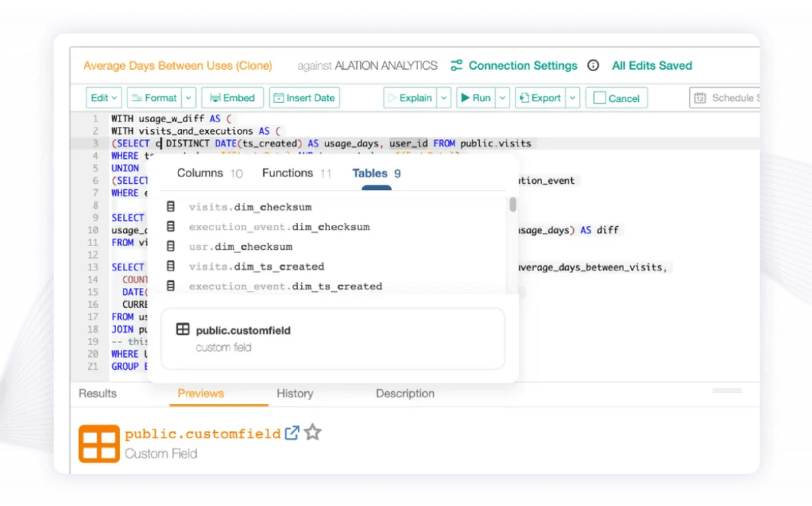Image resolution: width=812 pixels, height=506 pixels.
Task: Click the info icon beside Connection Settings
Action: [x=593, y=65]
